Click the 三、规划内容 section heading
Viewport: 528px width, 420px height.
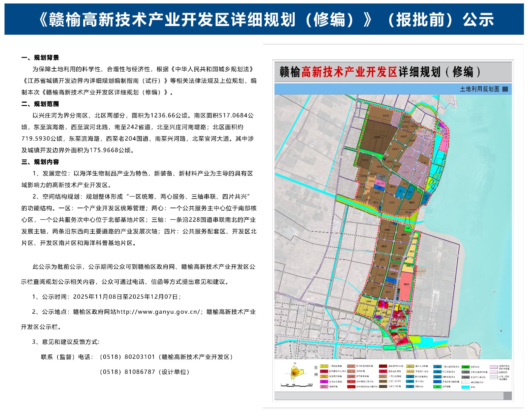[40, 162]
